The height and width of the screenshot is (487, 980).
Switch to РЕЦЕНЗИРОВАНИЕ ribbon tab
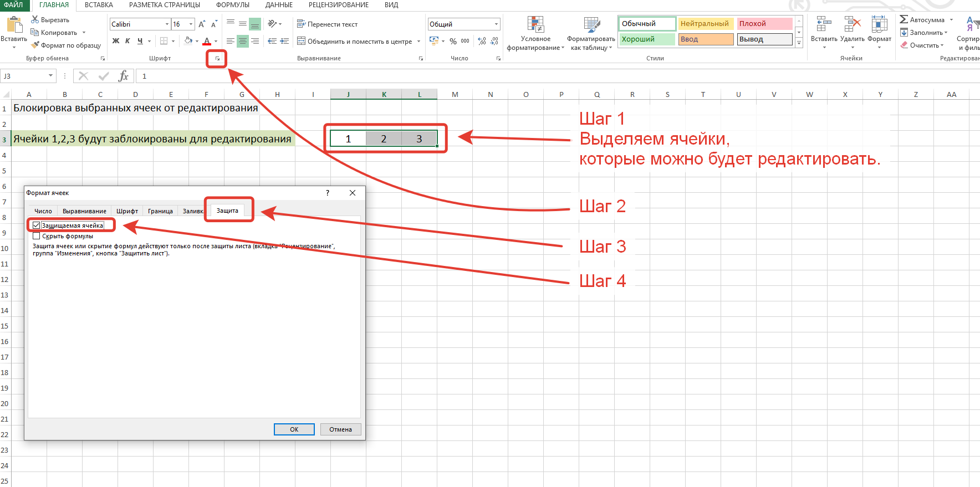pyautogui.click(x=339, y=5)
